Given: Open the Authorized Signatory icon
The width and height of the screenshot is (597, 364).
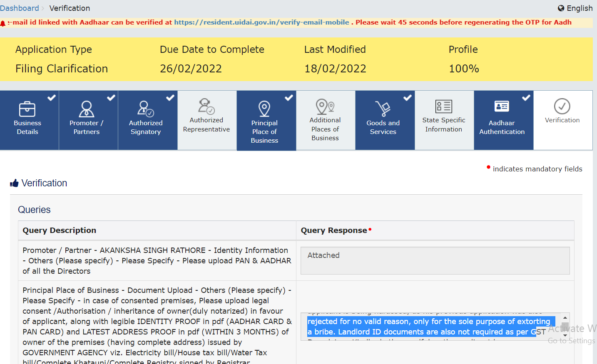Looking at the screenshot, I should [146, 109].
